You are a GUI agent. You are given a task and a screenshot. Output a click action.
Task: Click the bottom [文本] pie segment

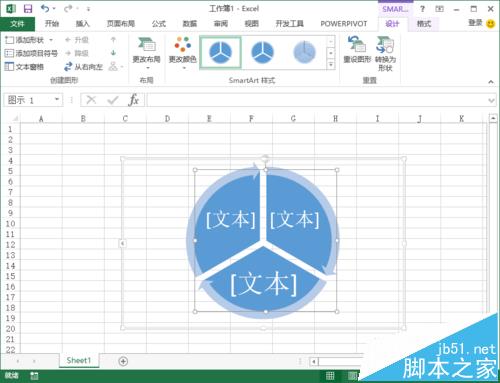(x=264, y=284)
